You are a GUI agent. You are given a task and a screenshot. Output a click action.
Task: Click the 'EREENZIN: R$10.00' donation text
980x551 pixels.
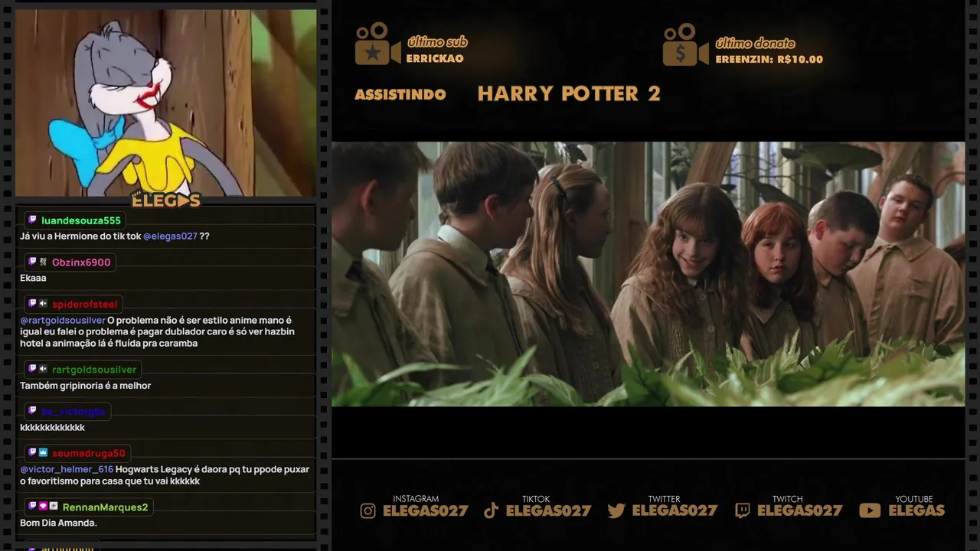(769, 60)
